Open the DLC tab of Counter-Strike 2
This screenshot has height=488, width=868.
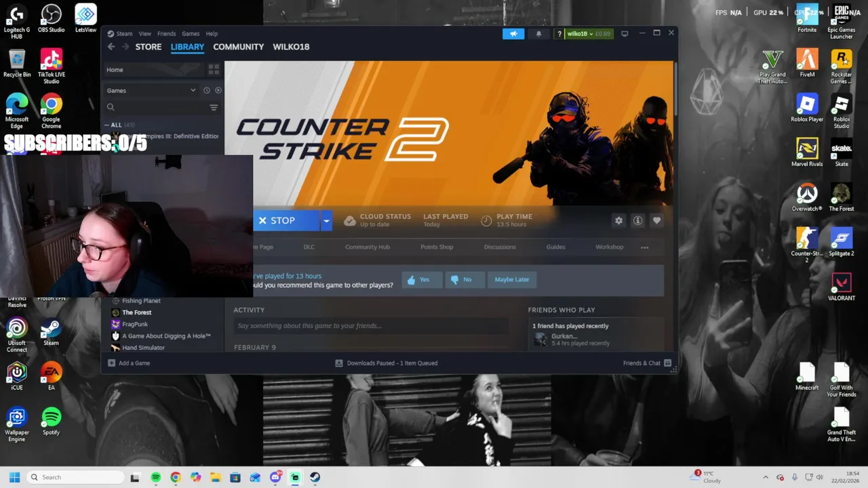click(309, 247)
